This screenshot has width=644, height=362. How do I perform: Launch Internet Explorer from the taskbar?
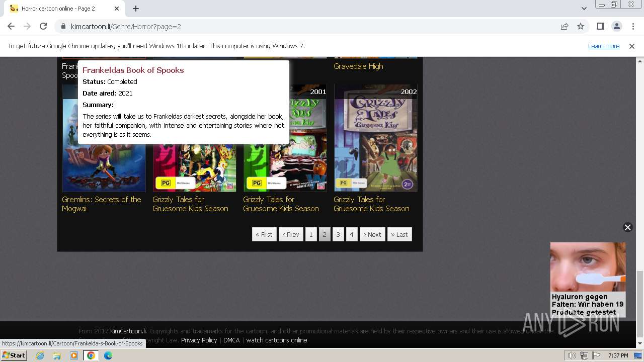pos(40,355)
